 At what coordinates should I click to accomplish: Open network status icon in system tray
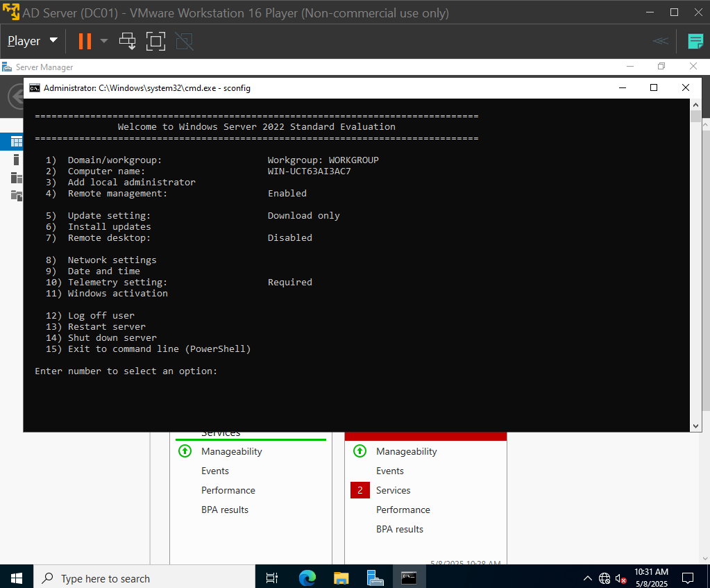604,578
